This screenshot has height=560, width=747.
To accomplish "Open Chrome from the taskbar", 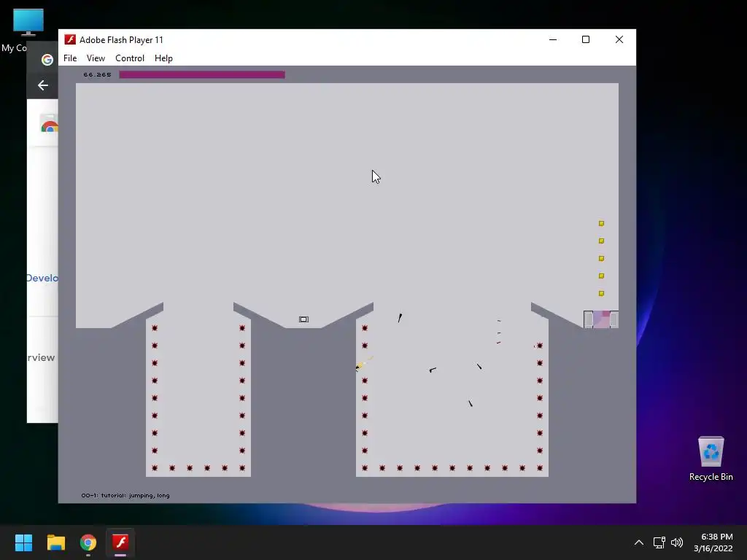I will tap(88, 542).
